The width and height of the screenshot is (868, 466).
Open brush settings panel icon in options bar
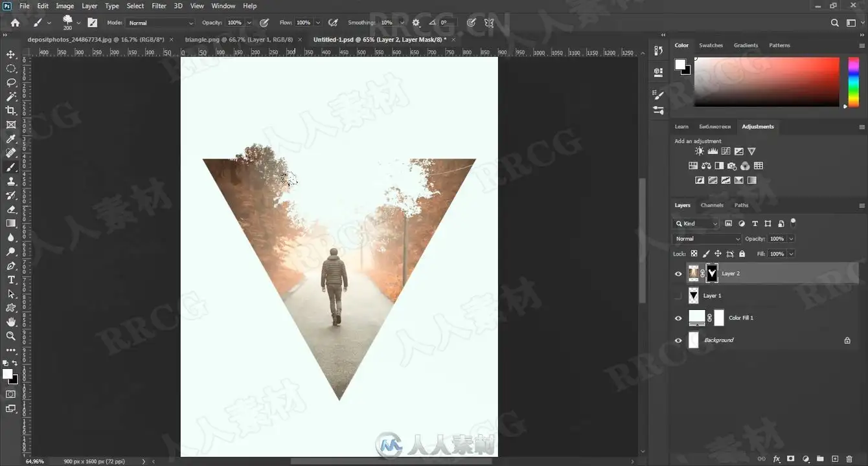pos(93,23)
